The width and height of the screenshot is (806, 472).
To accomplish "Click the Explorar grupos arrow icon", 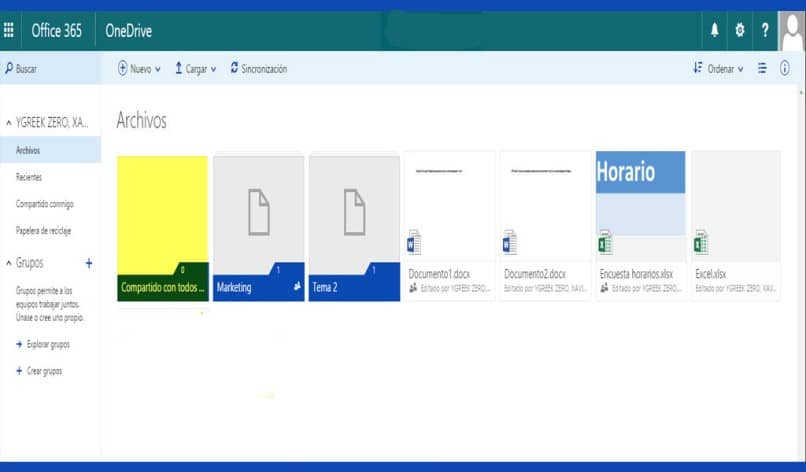I will coord(19,344).
